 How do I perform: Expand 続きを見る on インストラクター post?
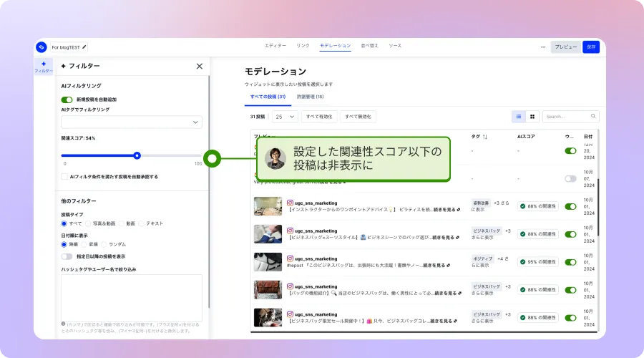coord(447,210)
